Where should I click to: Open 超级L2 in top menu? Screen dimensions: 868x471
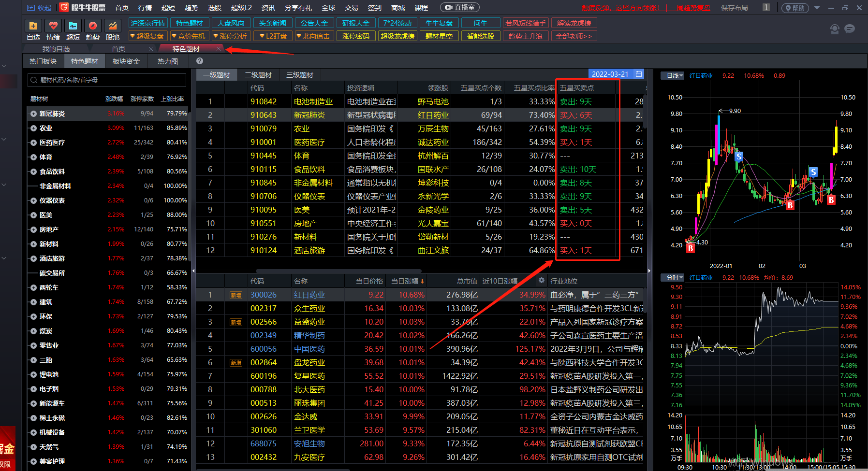(x=242, y=8)
